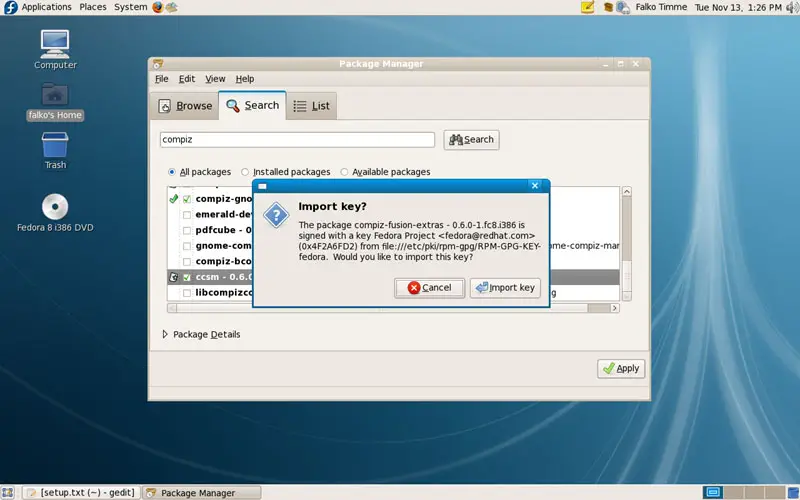
Task: Open the Applications menu
Action: point(46,7)
